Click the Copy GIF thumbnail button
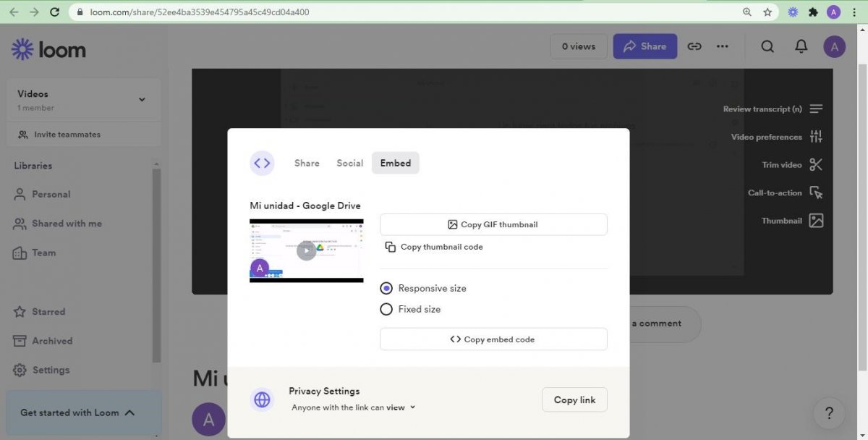Screen dimensions: 868x440 493,224
